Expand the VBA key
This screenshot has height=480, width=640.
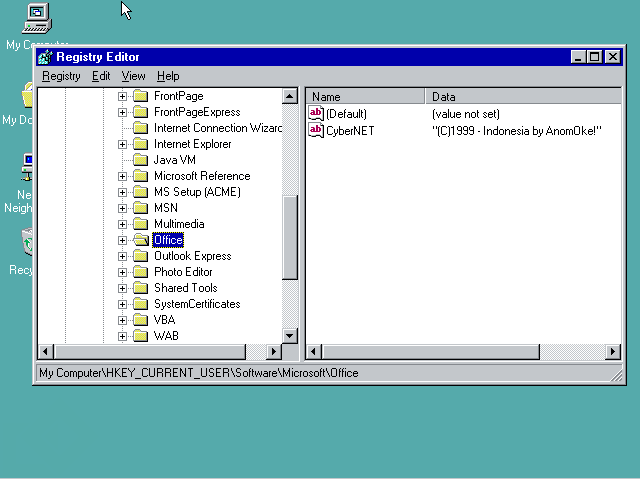122,320
